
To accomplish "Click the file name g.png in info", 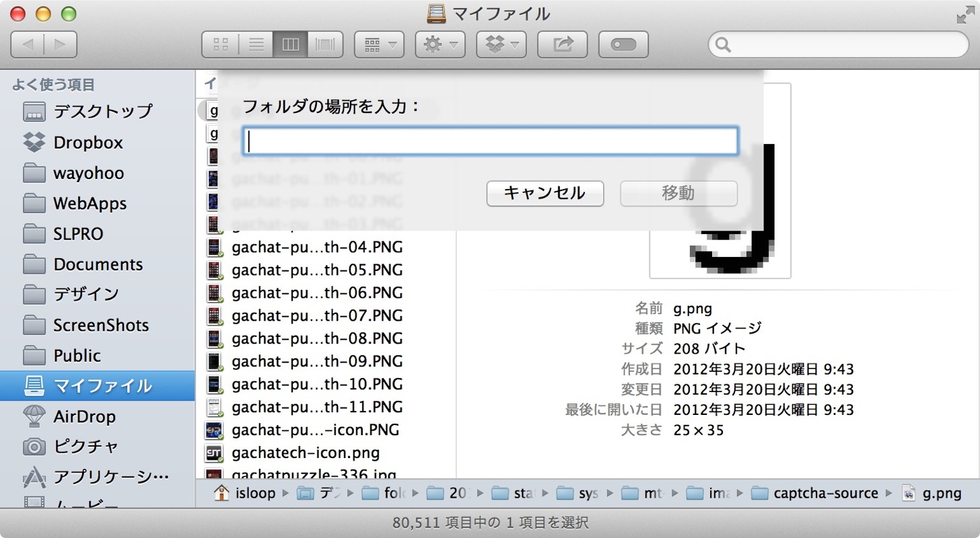I will coord(693,309).
